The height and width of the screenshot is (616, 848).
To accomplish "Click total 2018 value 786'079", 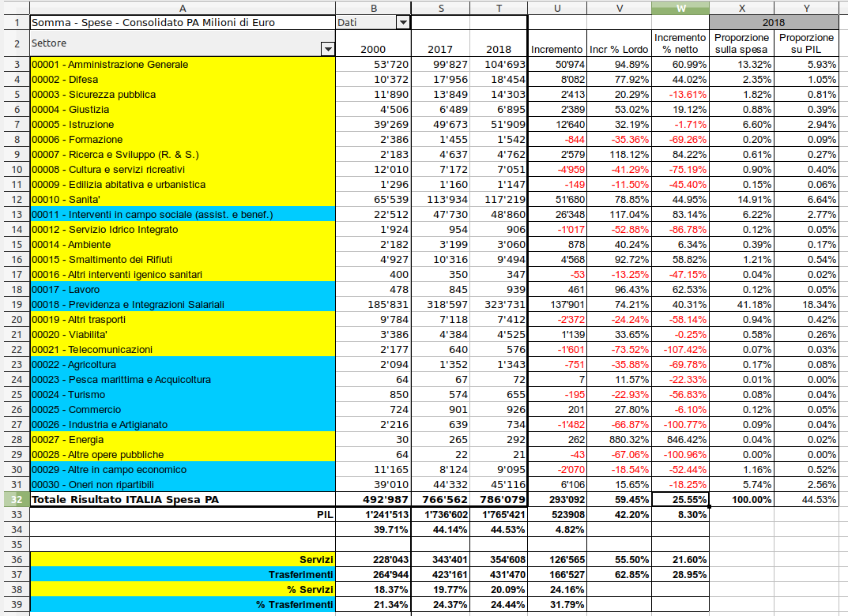I will tap(499, 499).
